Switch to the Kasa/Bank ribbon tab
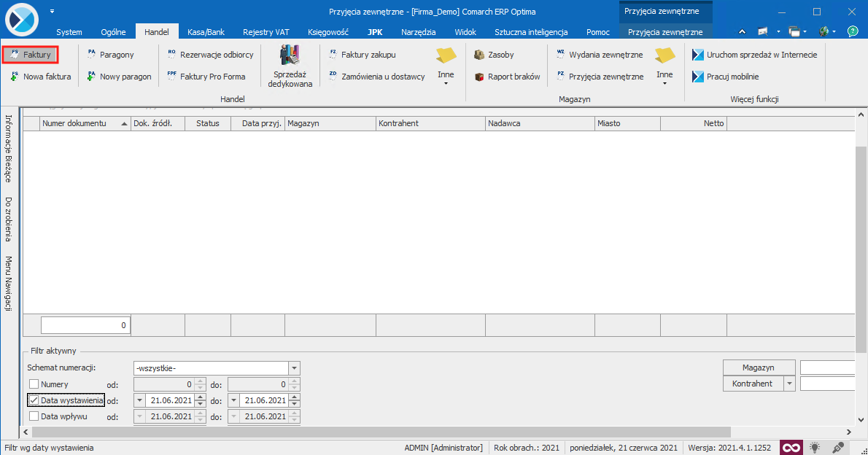868x455 pixels. point(205,31)
